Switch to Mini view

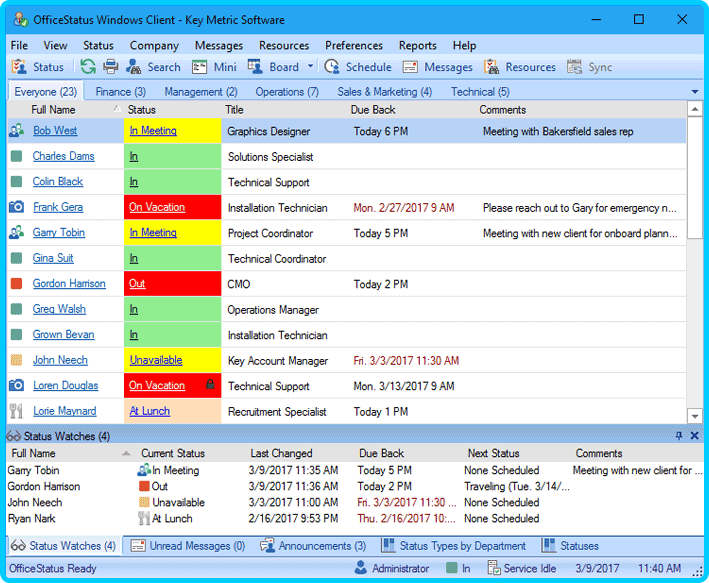click(214, 67)
